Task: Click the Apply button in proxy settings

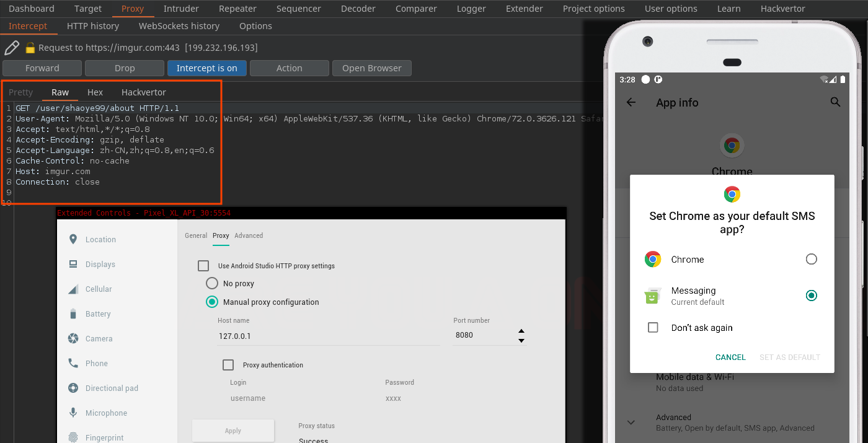Action: (x=233, y=431)
